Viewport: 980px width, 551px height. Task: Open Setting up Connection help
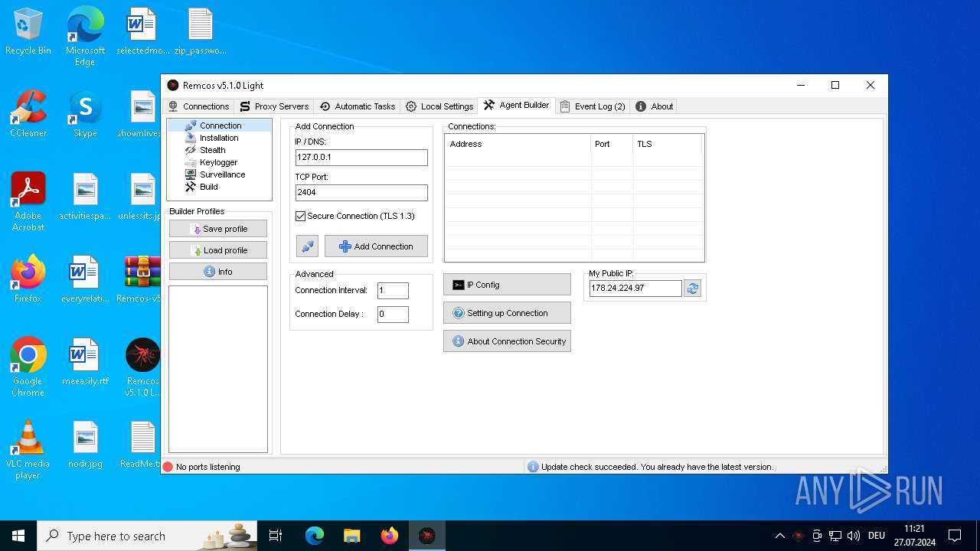507,313
